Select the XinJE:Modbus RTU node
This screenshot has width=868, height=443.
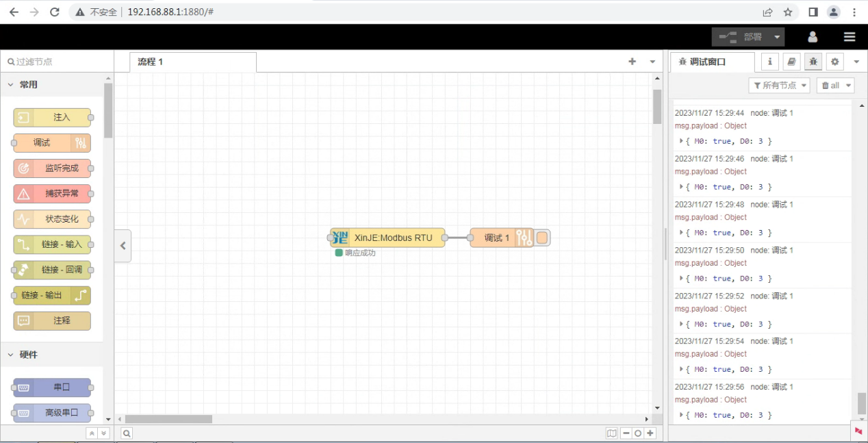[x=387, y=238]
